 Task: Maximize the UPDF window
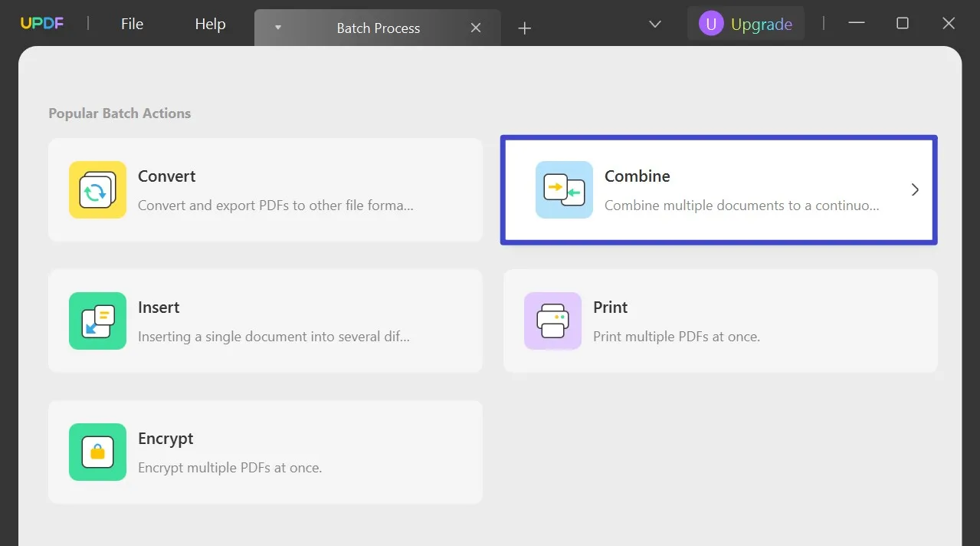pyautogui.click(x=903, y=24)
